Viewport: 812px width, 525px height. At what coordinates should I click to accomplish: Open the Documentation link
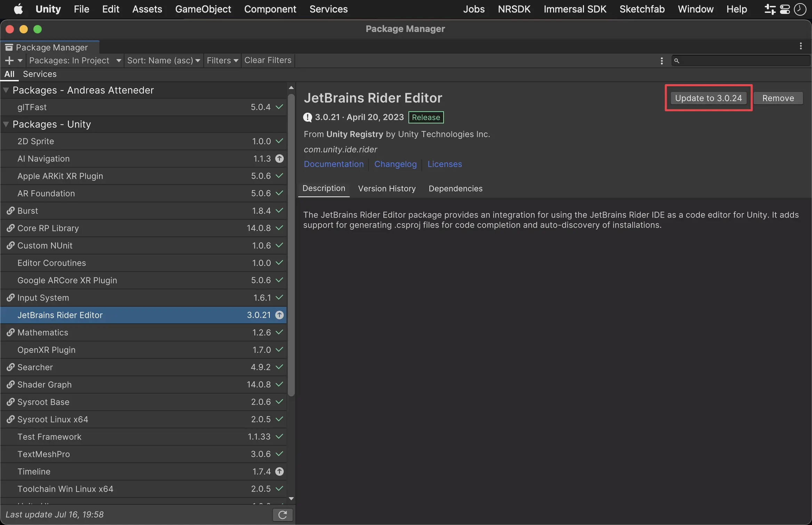[x=334, y=164]
